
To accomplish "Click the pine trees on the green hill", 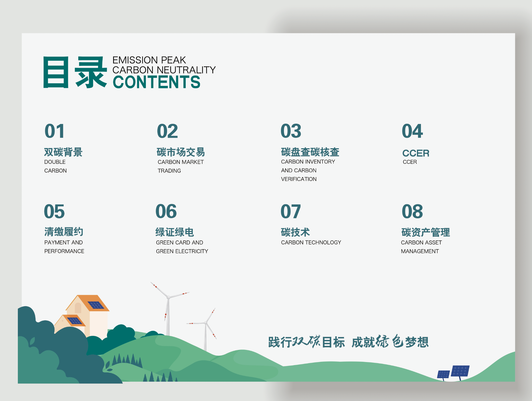I will coord(127,360).
